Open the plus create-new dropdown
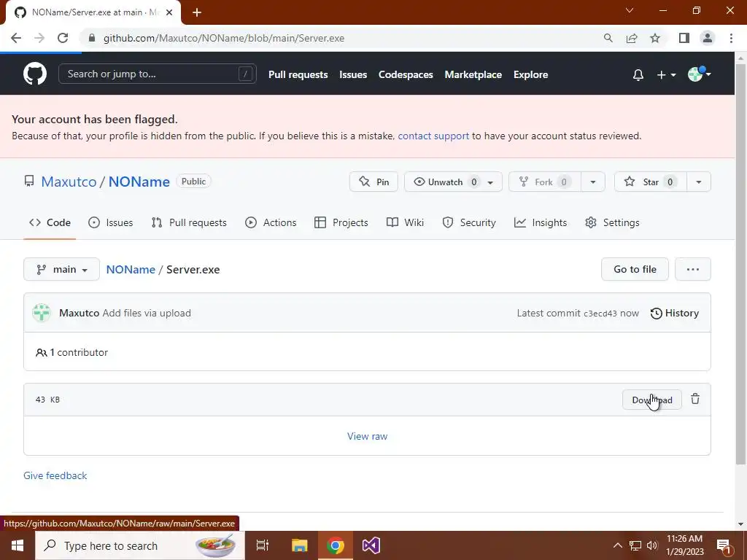Viewport: 747px width, 560px height. pos(666,75)
